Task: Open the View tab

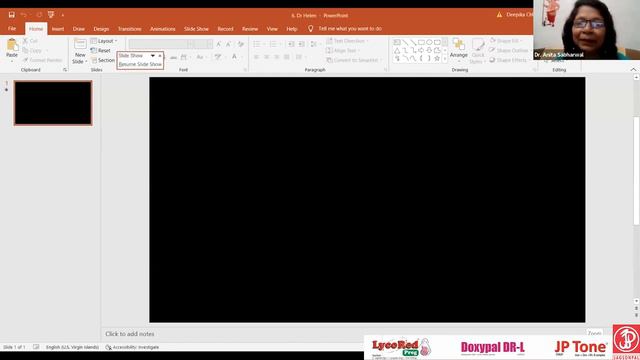Action: point(272,29)
